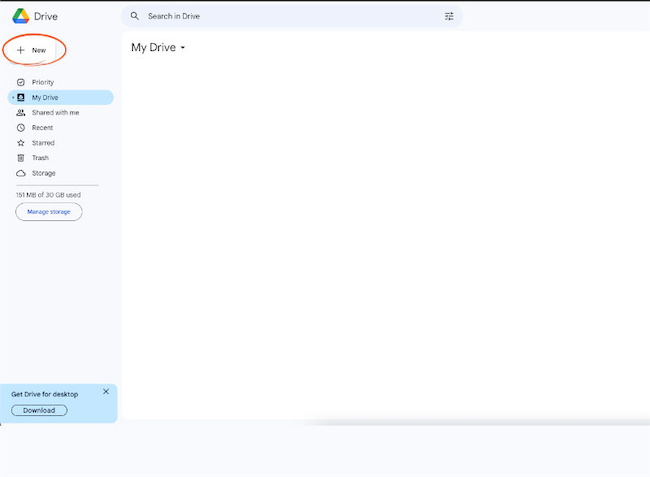
Task: Click the Shared with me people icon
Action: (x=21, y=112)
